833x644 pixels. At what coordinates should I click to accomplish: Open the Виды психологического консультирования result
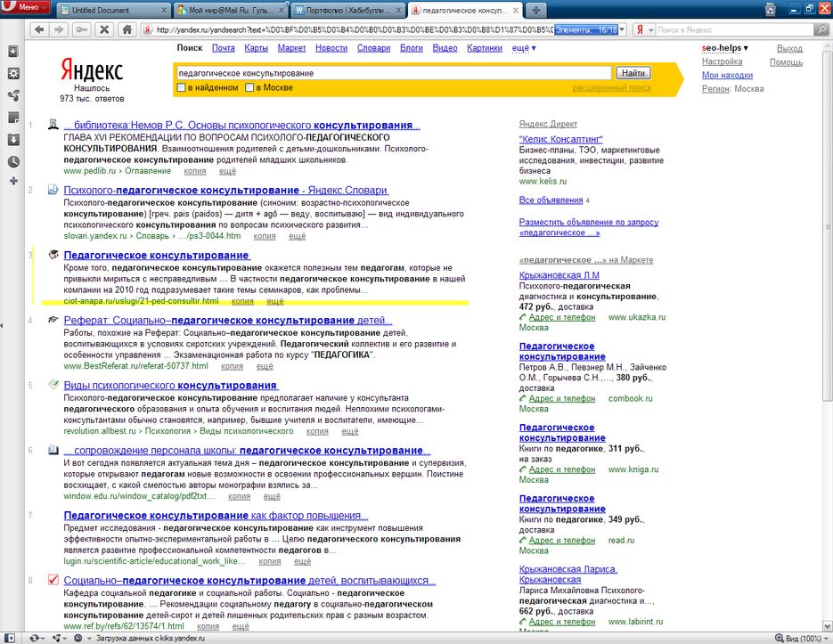pos(170,386)
